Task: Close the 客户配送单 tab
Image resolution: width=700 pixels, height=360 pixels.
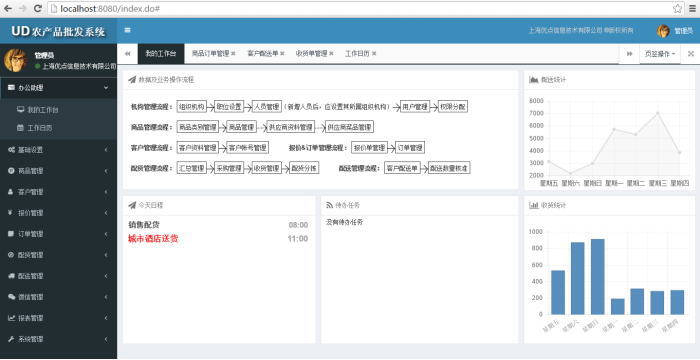Action: [x=282, y=54]
